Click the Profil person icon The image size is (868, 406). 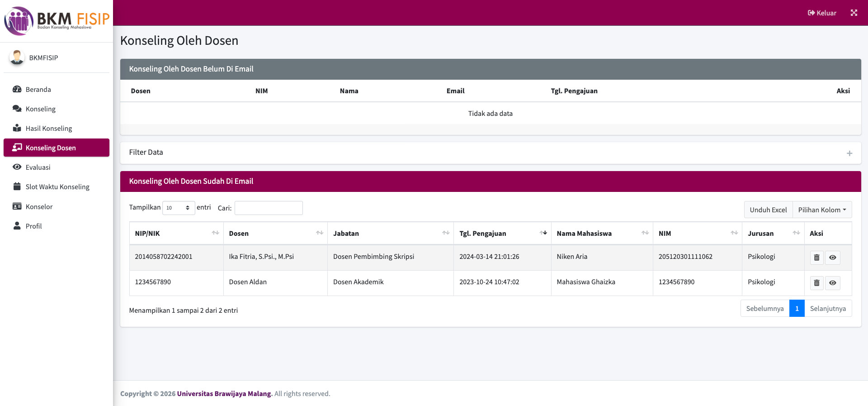coord(17,226)
